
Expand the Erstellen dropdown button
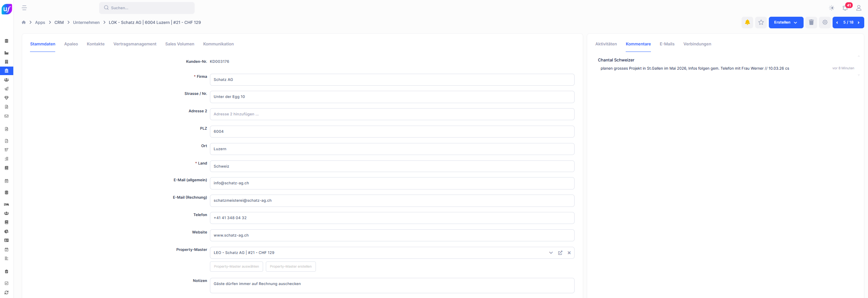tap(786, 23)
